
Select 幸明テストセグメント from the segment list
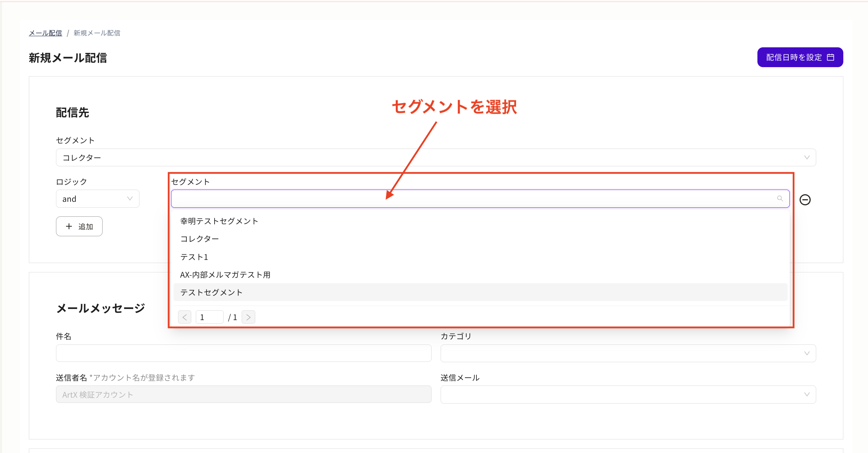click(x=219, y=221)
